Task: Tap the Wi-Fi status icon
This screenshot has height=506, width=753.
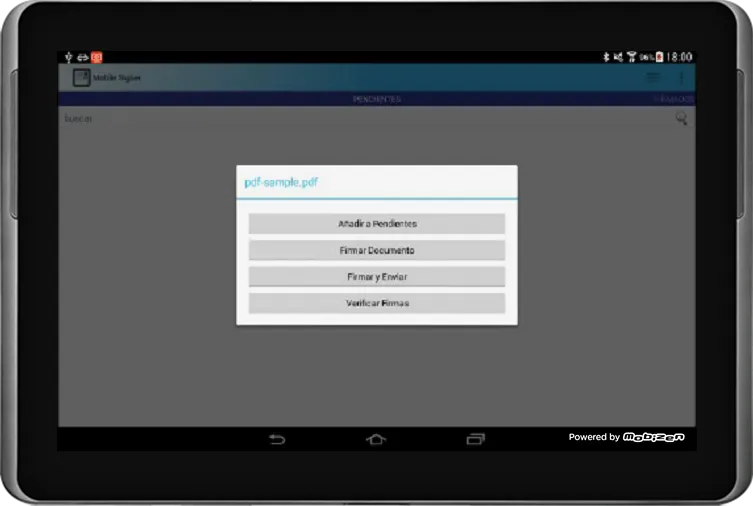Action: click(x=632, y=57)
